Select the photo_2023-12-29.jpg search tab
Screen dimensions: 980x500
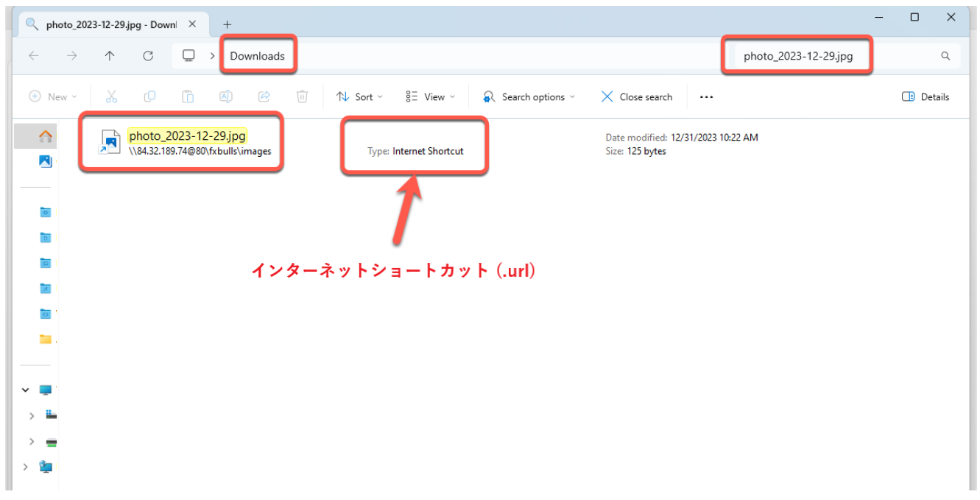pos(111,24)
